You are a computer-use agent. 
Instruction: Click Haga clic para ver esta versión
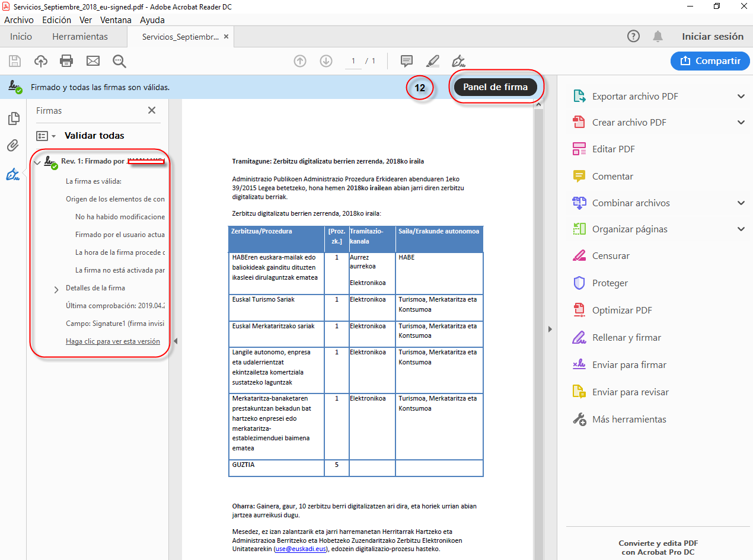coord(113,341)
